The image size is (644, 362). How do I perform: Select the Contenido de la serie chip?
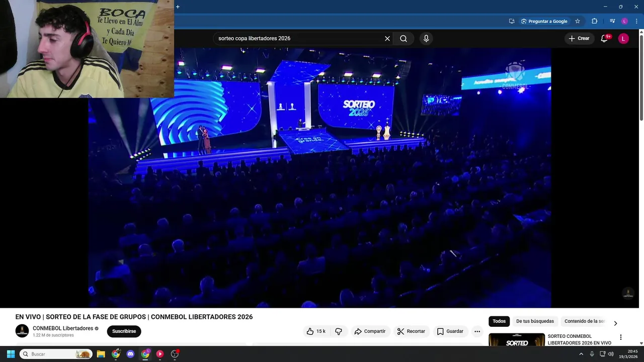pos(584,321)
